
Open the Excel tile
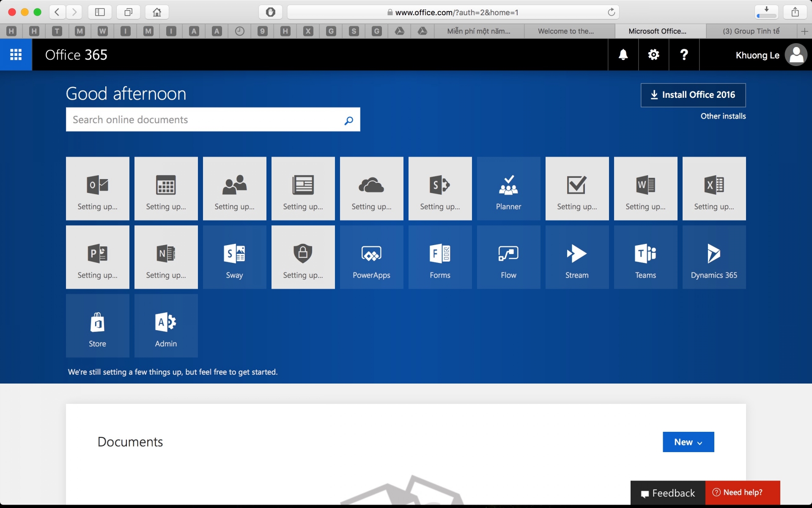pos(714,188)
